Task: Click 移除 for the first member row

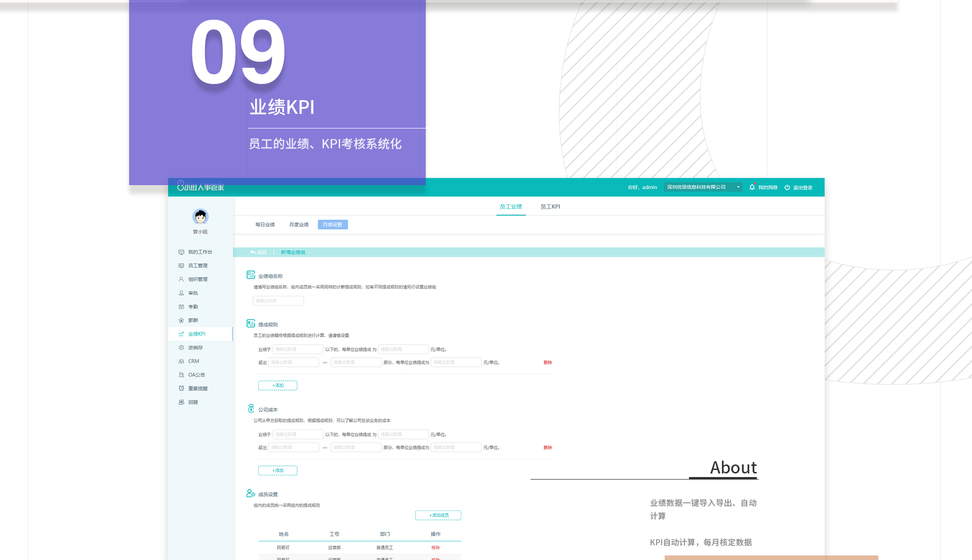Action: (435, 548)
